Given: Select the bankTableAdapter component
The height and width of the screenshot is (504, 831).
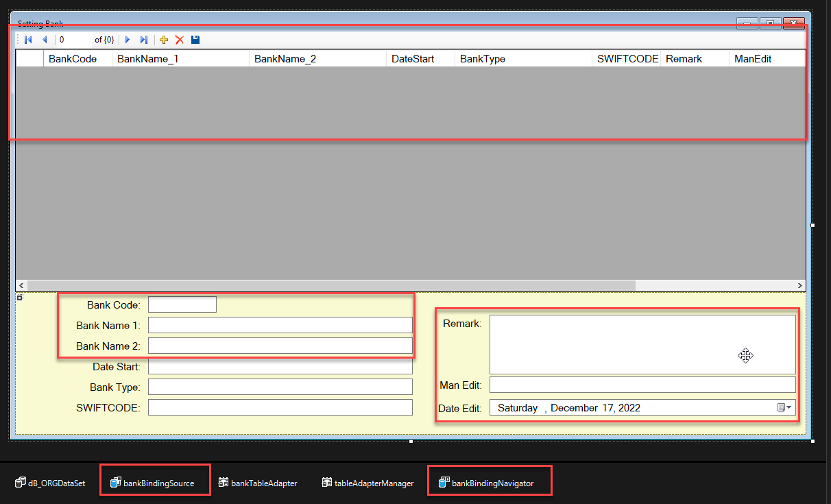Looking at the screenshot, I should pyautogui.click(x=257, y=483).
